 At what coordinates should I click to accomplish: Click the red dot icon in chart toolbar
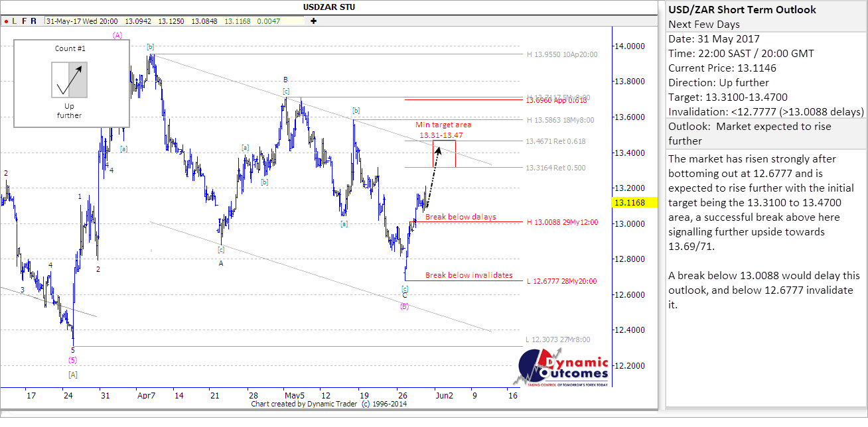click(x=5, y=21)
